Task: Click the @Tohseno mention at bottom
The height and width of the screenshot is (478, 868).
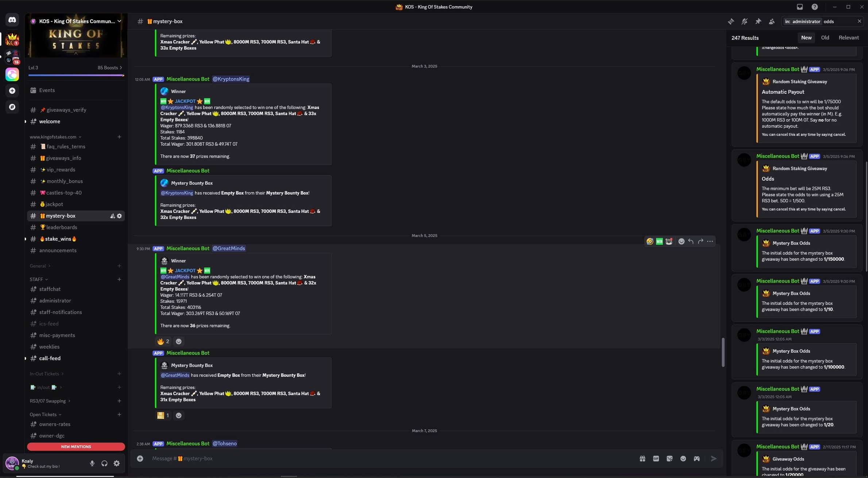Action: (225, 444)
